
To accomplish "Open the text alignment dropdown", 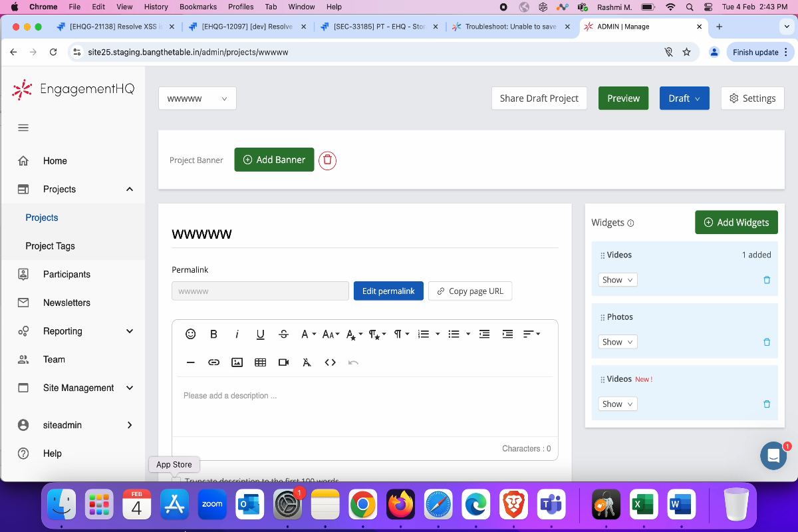I will tap(531, 334).
